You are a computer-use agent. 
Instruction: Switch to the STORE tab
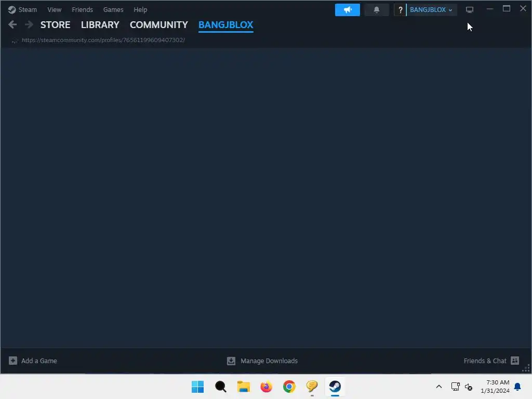[x=55, y=25]
